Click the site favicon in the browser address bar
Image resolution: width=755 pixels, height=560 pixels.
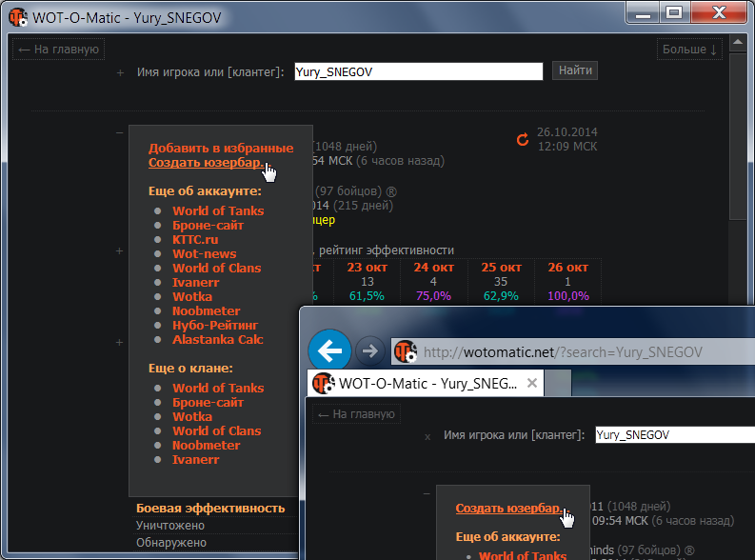[405, 351]
